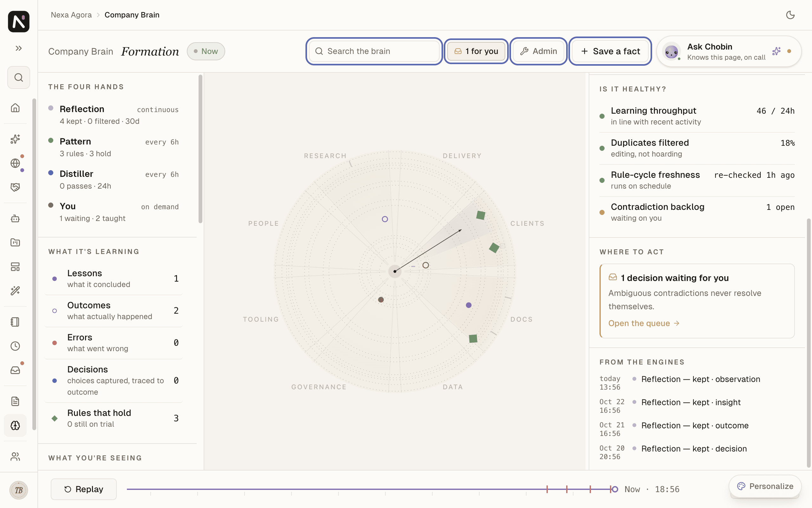Open the TB user avatar
Image resolution: width=812 pixels, height=508 pixels.
pyautogui.click(x=19, y=490)
